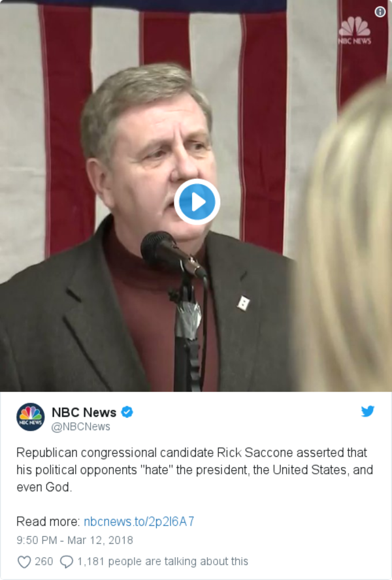The width and height of the screenshot is (392, 580).
Task: Reply using the speech bubble icon
Action: (x=67, y=562)
